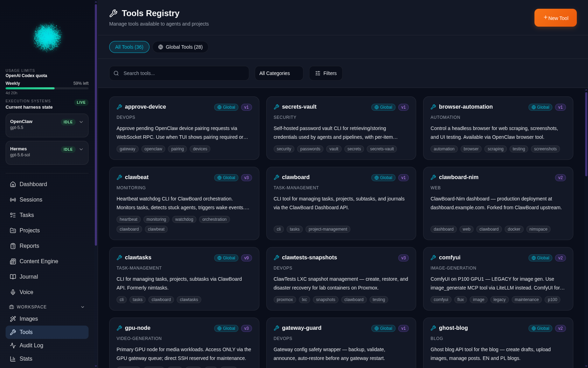Image resolution: width=588 pixels, height=368 pixels.
Task: Open Content Engine from the sidebar
Action: 47,261
